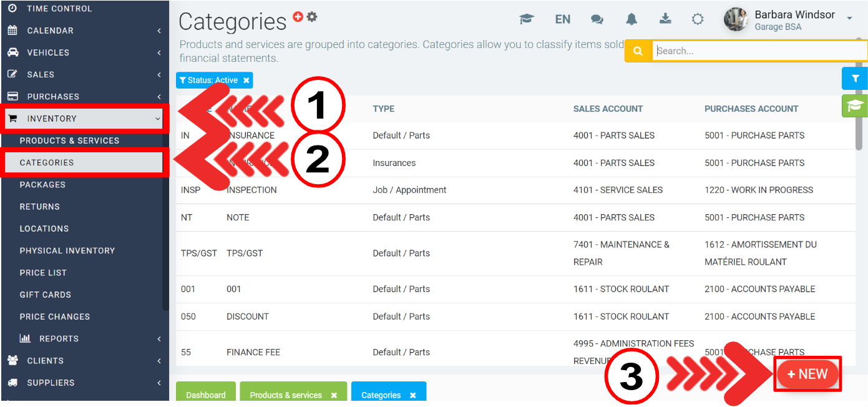Open the INSPECTION category row
The height and width of the screenshot is (407, 868).
click(251, 190)
